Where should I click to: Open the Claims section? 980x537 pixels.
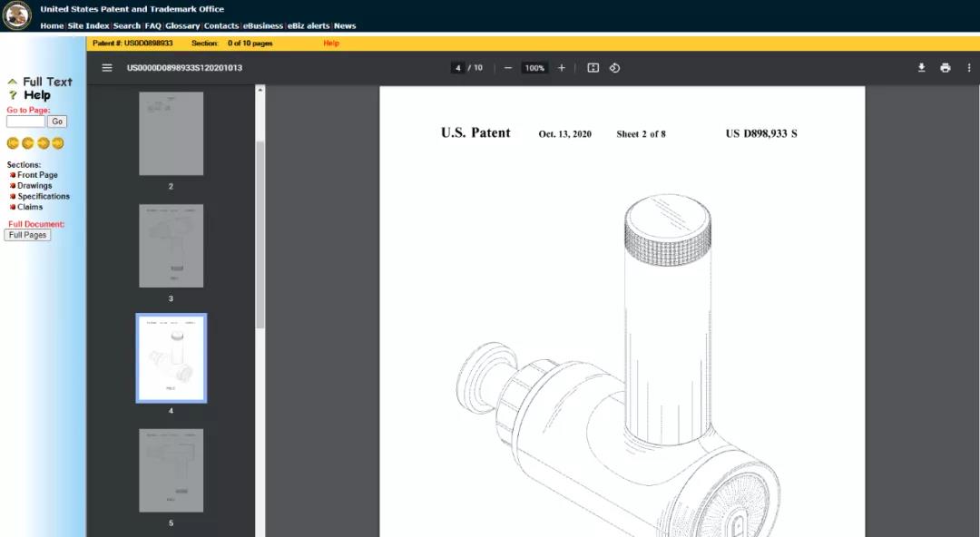pyautogui.click(x=29, y=207)
